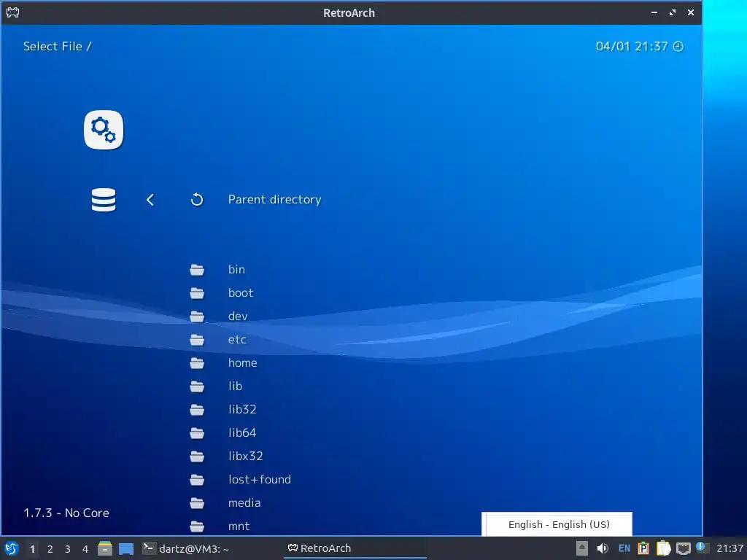Click the eject removable media tray icon
The height and width of the screenshot is (560, 747).
point(581,548)
